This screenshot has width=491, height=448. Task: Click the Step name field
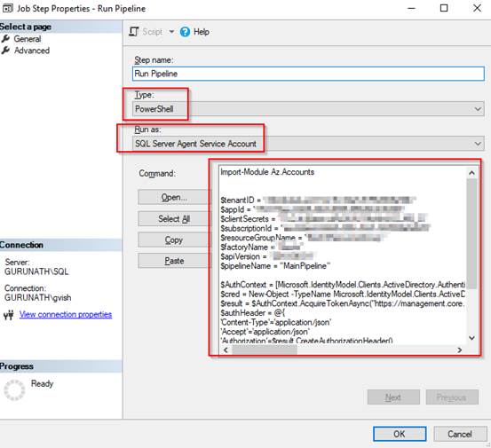(308, 74)
